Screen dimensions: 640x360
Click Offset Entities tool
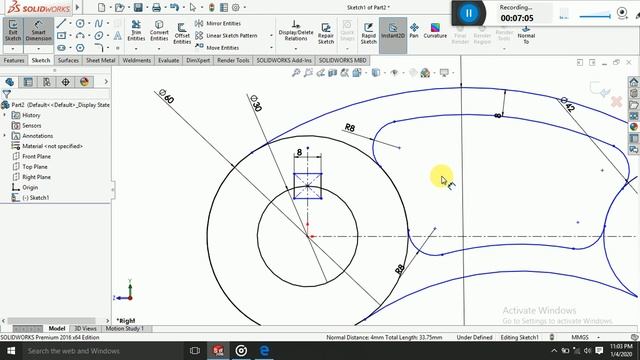[182, 33]
